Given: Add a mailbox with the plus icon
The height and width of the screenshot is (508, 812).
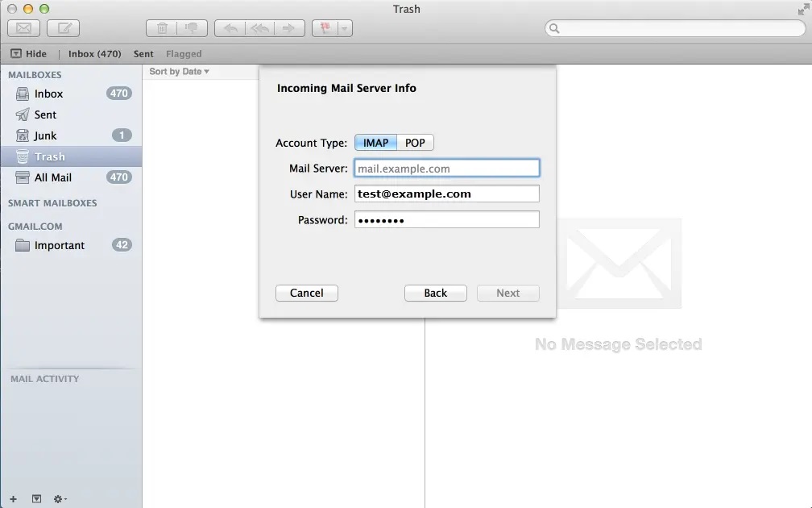Looking at the screenshot, I should point(13,499).
